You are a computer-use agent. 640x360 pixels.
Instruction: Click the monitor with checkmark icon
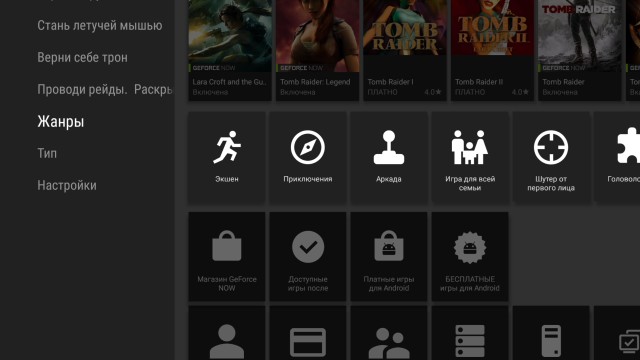point(629,342)
